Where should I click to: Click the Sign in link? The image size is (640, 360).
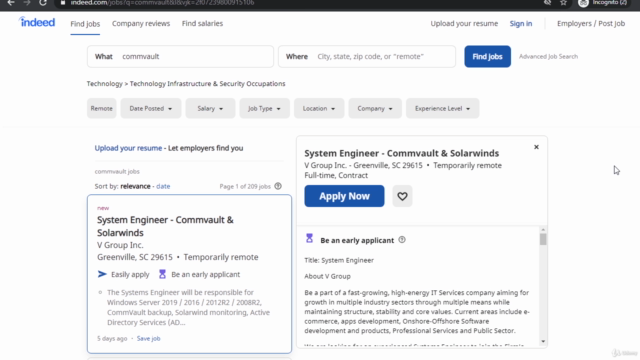(x=521, y=24)
